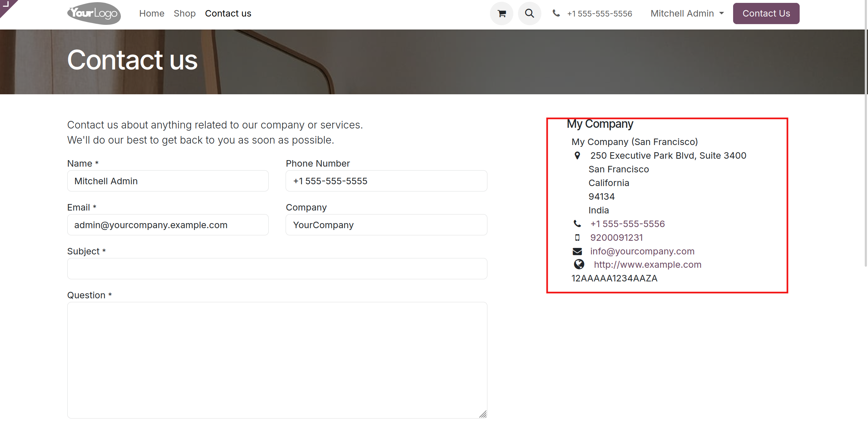Click the page vertical scrollbar
Image resolution: width=868 pixels, height=425 pixels.
click(x=866, y=144)
